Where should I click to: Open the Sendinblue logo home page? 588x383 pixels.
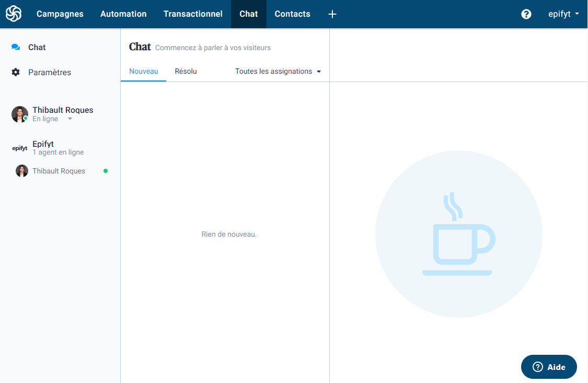(x=13, y=14)
